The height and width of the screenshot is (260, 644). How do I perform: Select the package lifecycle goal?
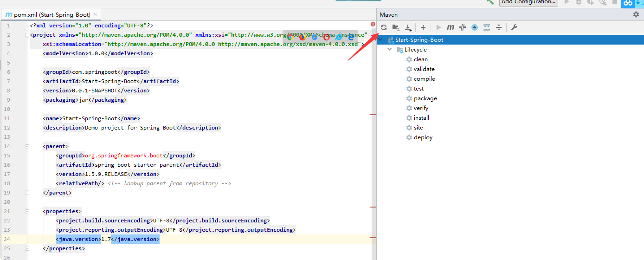point(425,98)
